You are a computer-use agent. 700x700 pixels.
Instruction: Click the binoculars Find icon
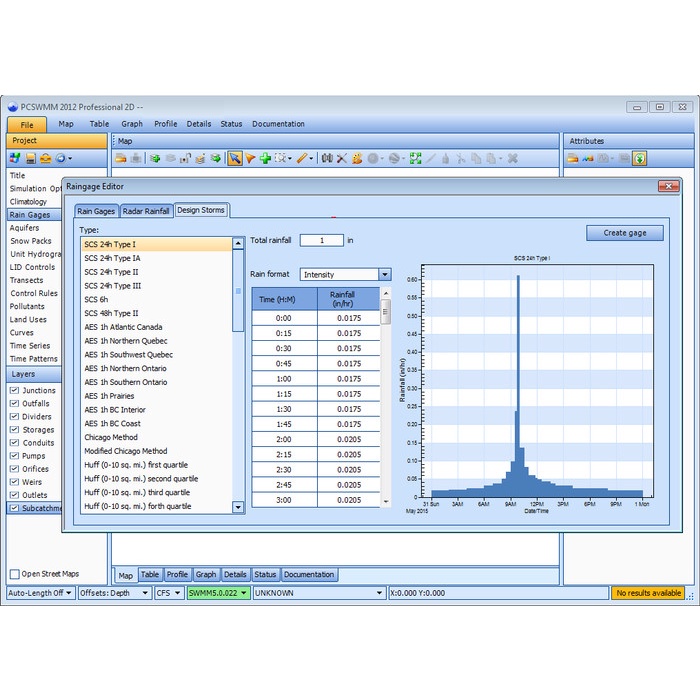(327, 158)
